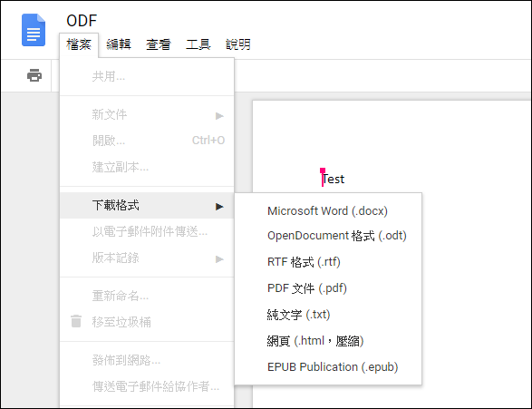Expand the 新文件 submenu arrow
This screenshot has height=409, width=532.
(219, 116)
